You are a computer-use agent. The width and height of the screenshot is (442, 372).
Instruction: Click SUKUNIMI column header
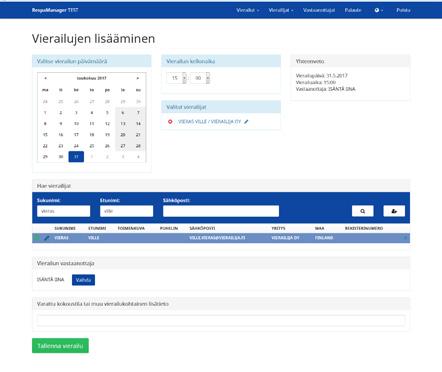click(65, 228)
